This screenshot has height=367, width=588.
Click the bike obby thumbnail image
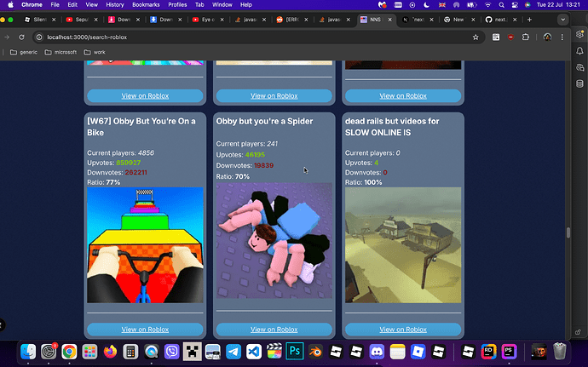coord(145,245)
